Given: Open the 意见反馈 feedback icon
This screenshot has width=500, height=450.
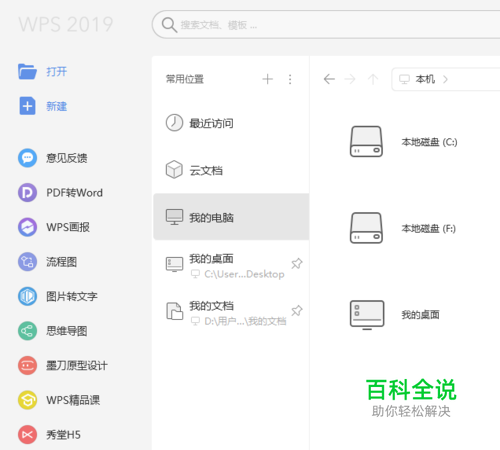Looking at the screenshot, I should pos(27,158).
